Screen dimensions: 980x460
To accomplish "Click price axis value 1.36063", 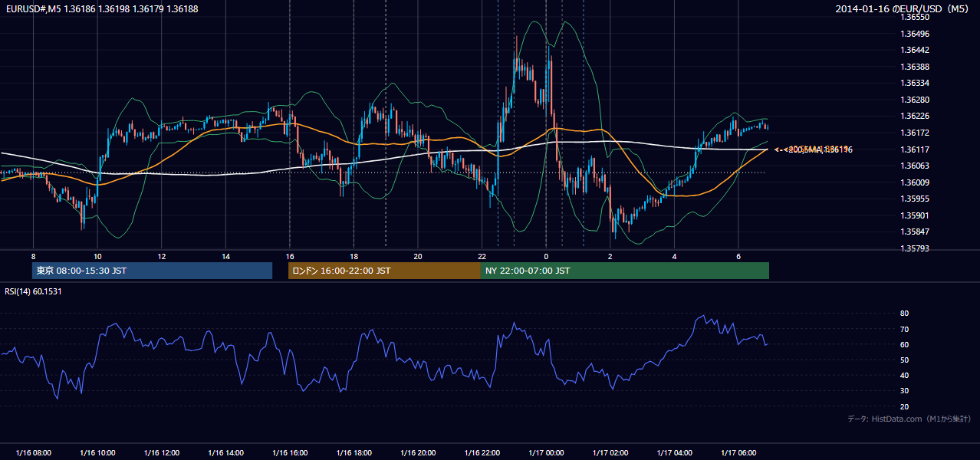I will 914,166.
